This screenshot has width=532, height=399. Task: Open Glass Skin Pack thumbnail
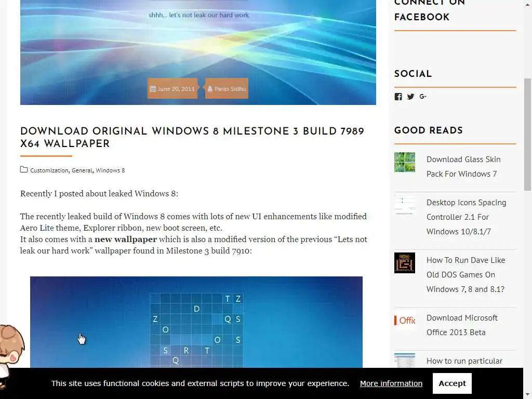pyautogui.click(x=404, y=162)
